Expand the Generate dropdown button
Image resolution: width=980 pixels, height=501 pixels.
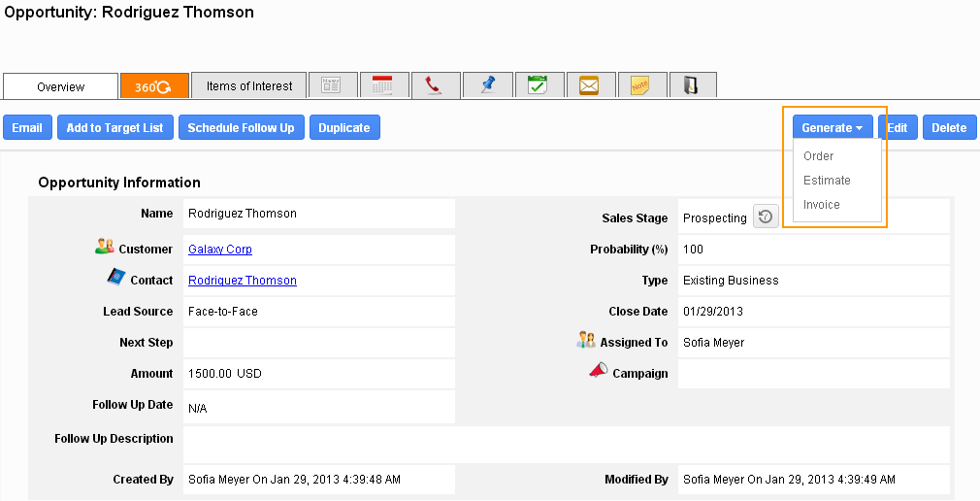coord(833,128)
